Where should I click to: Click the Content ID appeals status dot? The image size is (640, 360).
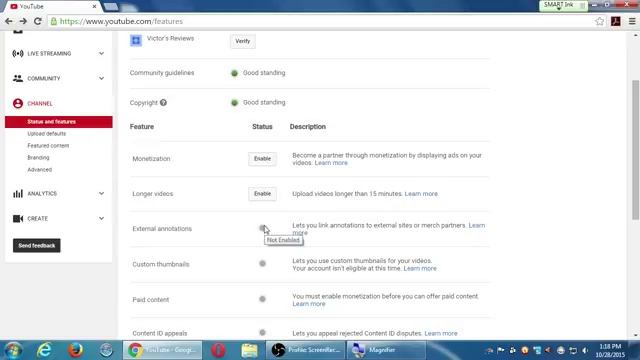[262, 333]
